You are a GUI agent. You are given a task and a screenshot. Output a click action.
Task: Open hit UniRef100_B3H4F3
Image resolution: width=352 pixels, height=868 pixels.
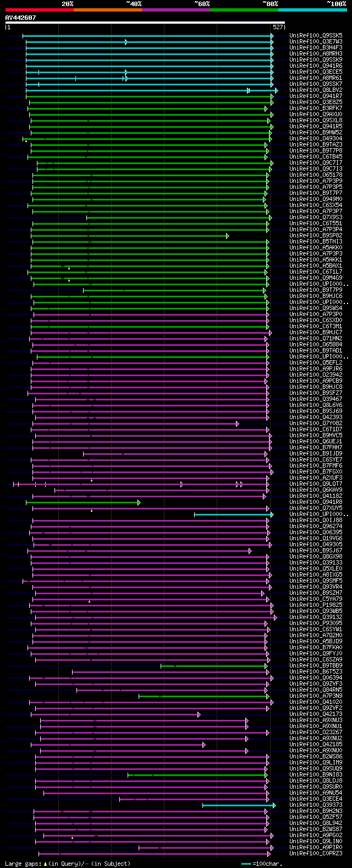pyautogui.click(x=316, y=47)
